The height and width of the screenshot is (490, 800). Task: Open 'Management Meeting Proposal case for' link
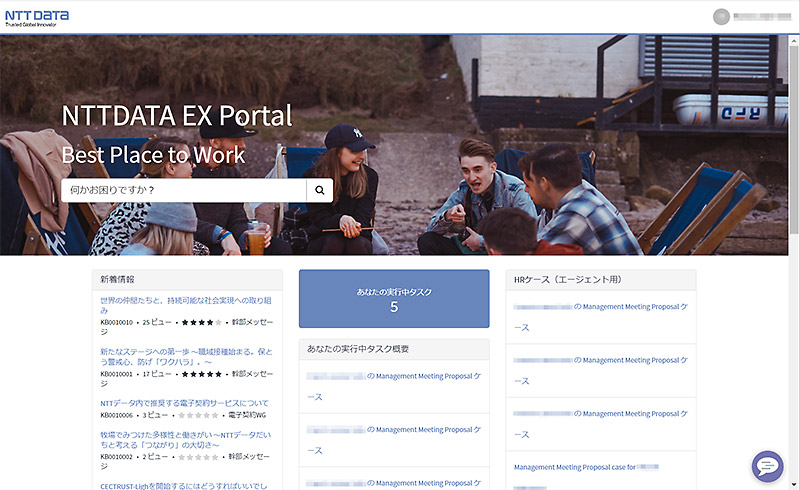586,467
